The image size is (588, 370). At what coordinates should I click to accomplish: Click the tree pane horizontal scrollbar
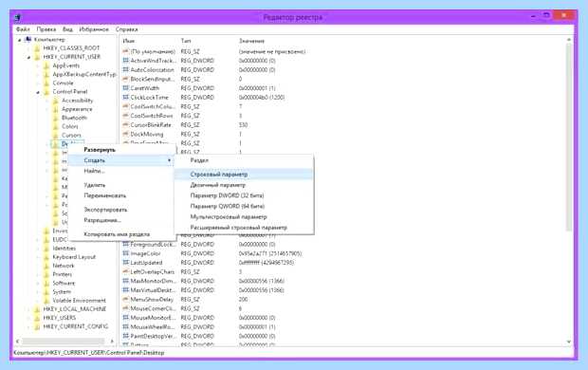pos(63,342)
